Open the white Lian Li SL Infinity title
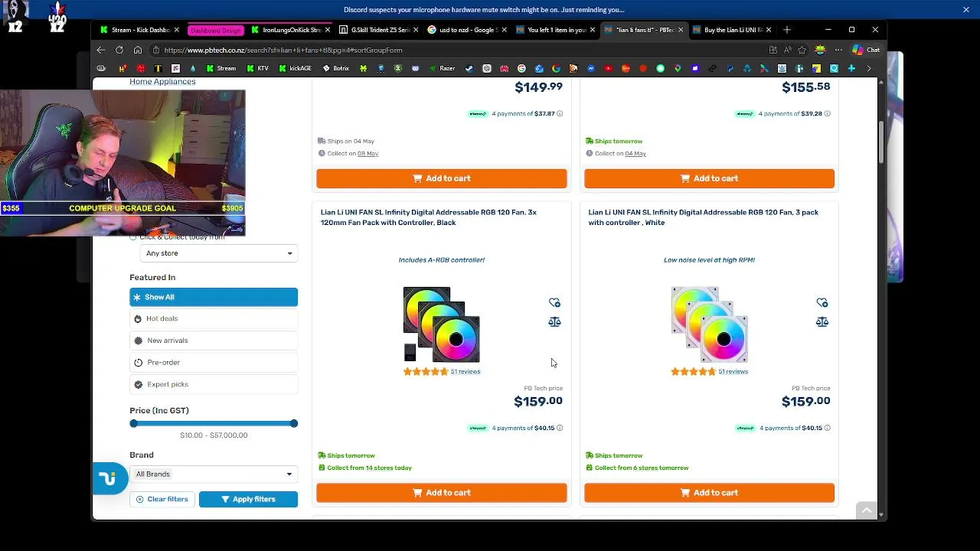980x551 pixels. point(703,217)
